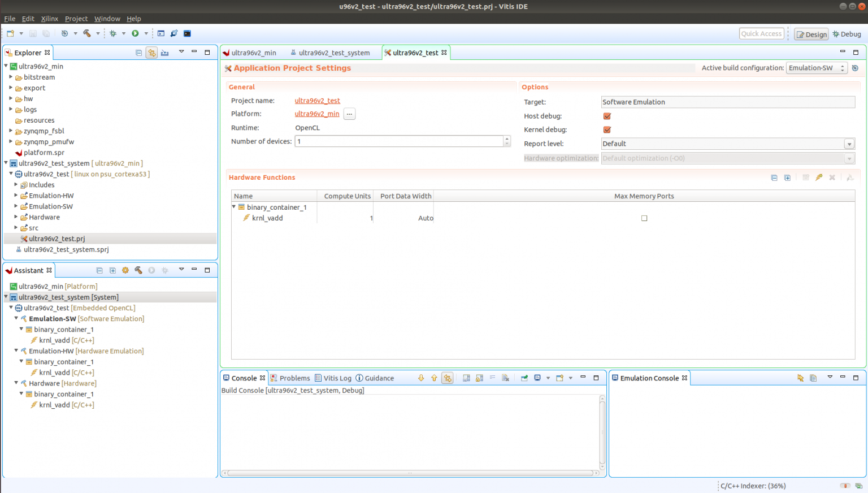Open the Xilinx menu
The height and width of the screenshot is (493, 868).
(x=49, y=19)
